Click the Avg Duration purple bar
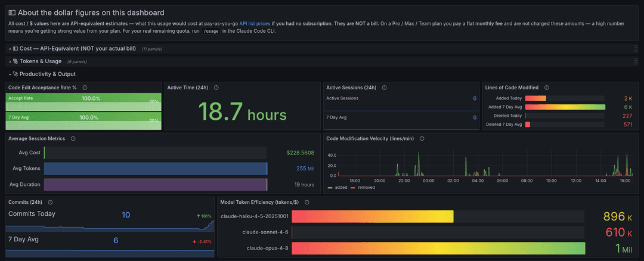644x261 pixels. click(156, 185)
